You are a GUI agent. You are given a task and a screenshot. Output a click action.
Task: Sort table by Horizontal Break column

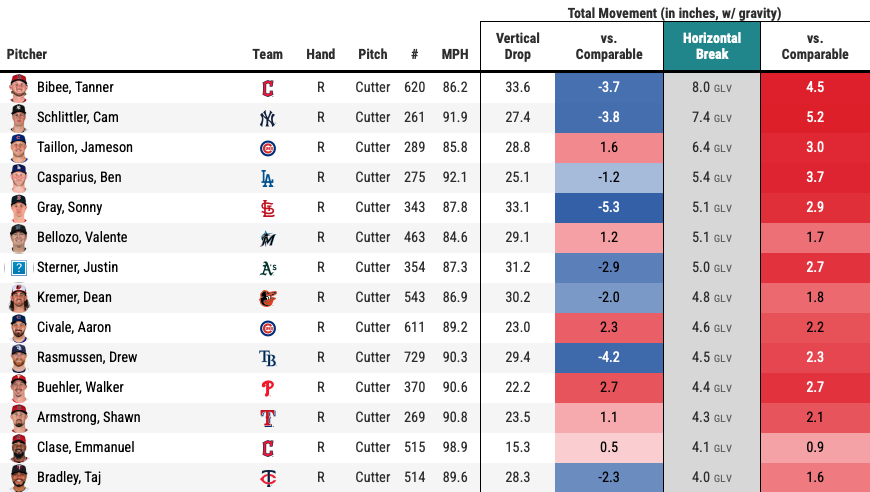[712, 46]
